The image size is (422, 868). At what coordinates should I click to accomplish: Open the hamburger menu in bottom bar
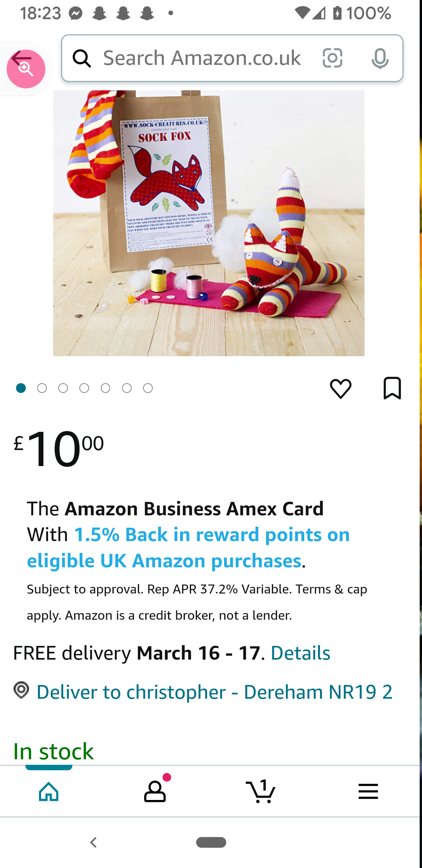coord(368,791)
